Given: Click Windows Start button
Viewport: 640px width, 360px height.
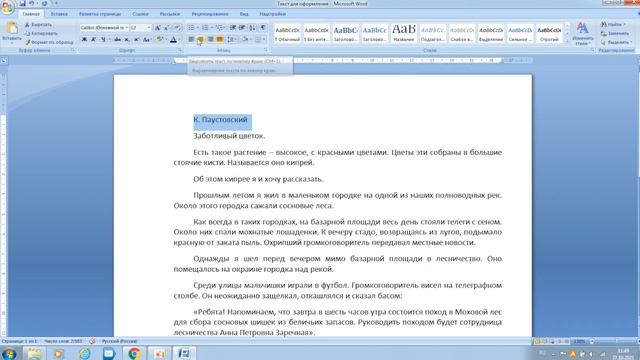Looking at the screenshot, I should pos(9,353).
